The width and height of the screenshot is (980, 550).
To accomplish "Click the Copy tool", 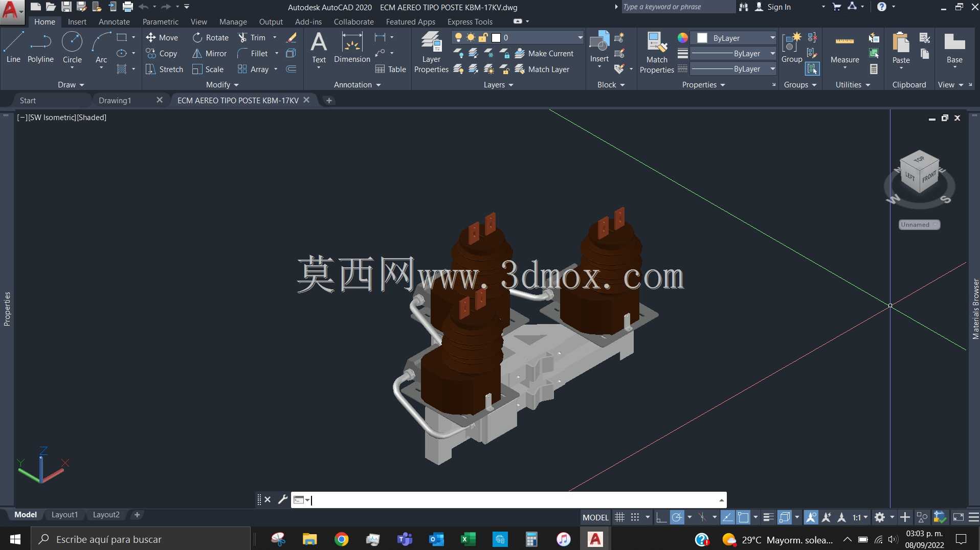I will pyautogui.click(x=162, y=53).
